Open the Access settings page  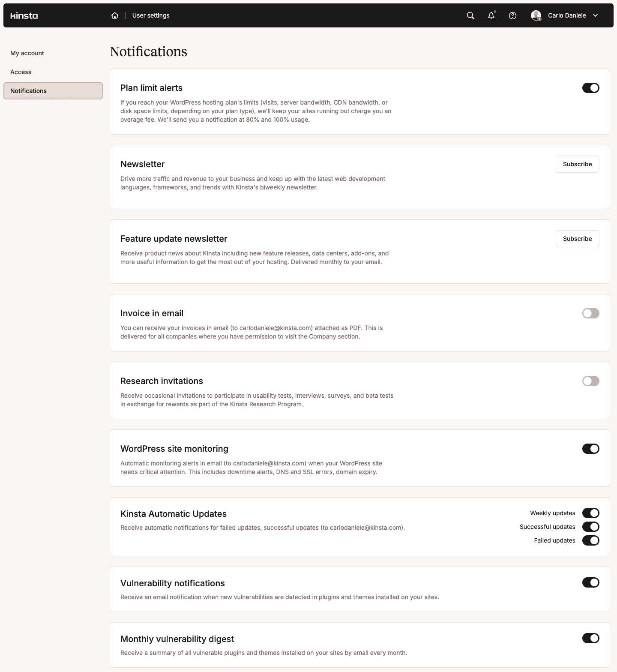[21, 72]
